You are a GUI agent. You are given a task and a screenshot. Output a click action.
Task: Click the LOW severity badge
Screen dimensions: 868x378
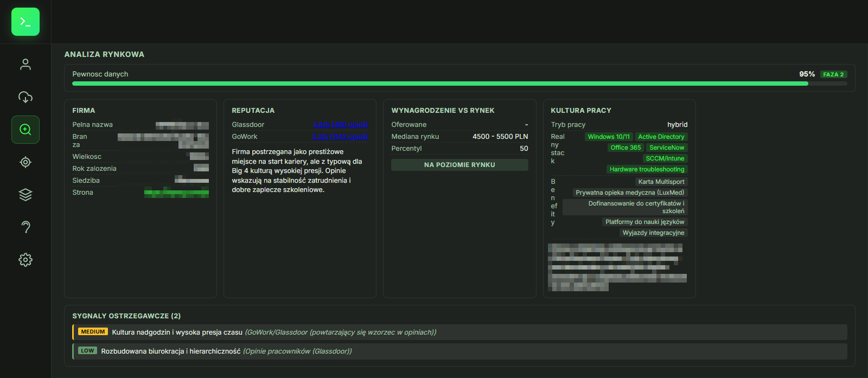coord(87,351)
